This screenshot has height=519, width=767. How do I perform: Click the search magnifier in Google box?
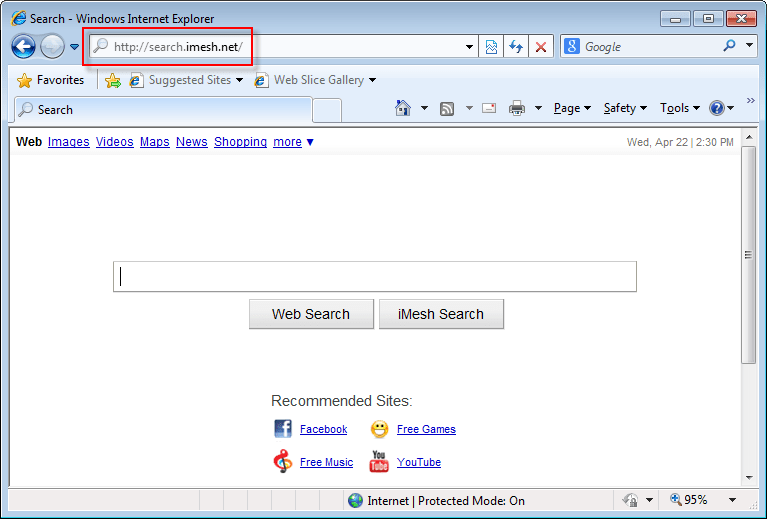[x=729, y=46]
